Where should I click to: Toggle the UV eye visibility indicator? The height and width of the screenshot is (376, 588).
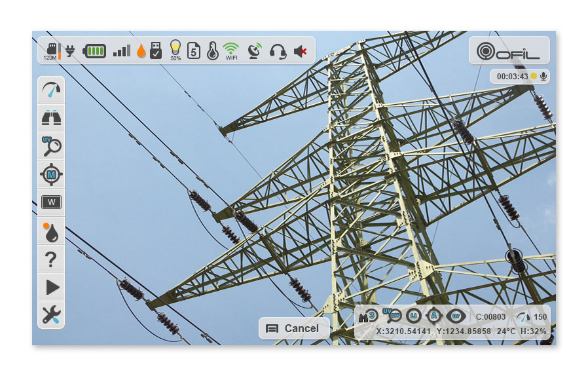[x=456, y=316]
